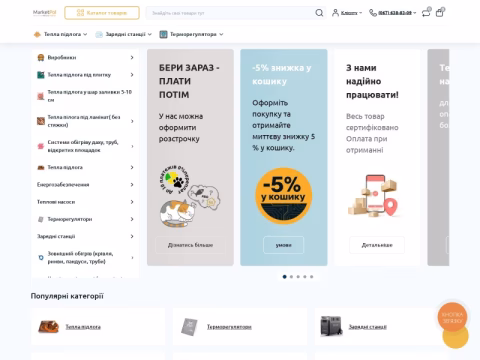Click the Детальніше button
The height and width of the screenshot is (360, 480).
click(377, 245)
